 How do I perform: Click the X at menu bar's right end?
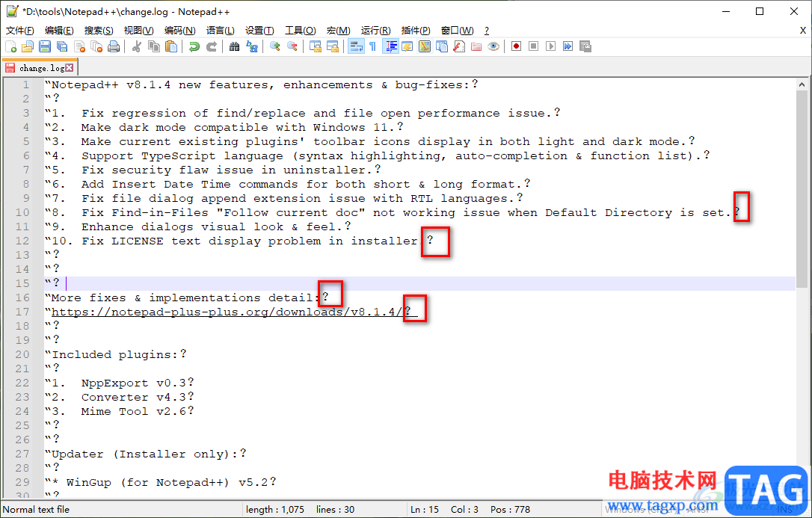[x=803, y=31]
